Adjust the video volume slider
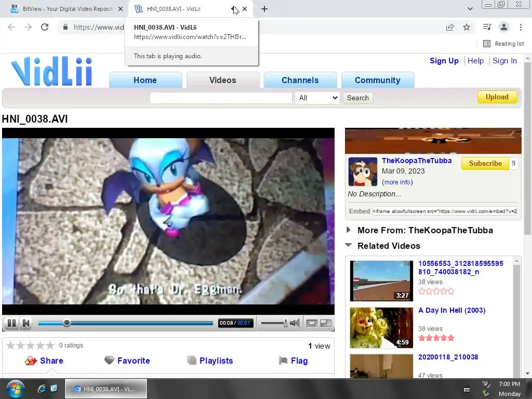The height and width of the screenshot is (399, 532). (274, 323)
